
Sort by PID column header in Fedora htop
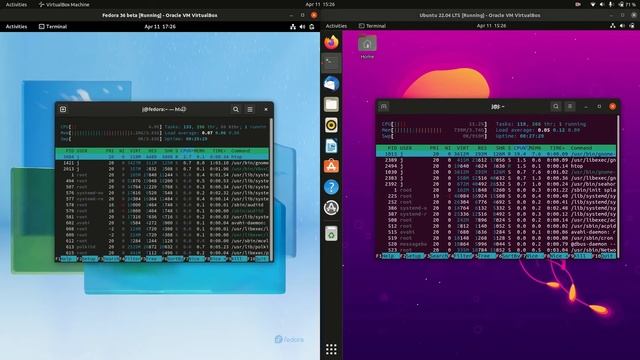pyautogui.click(x=70, y=151)
